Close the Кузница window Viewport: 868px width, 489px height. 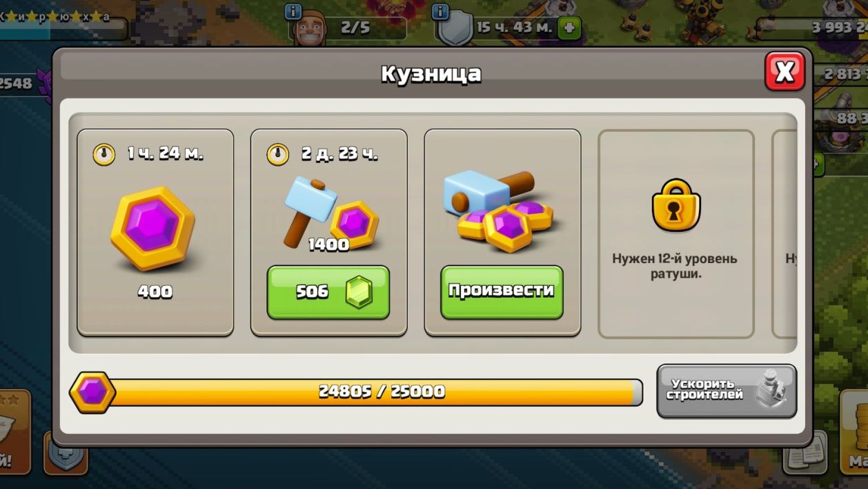coord(785,71)
